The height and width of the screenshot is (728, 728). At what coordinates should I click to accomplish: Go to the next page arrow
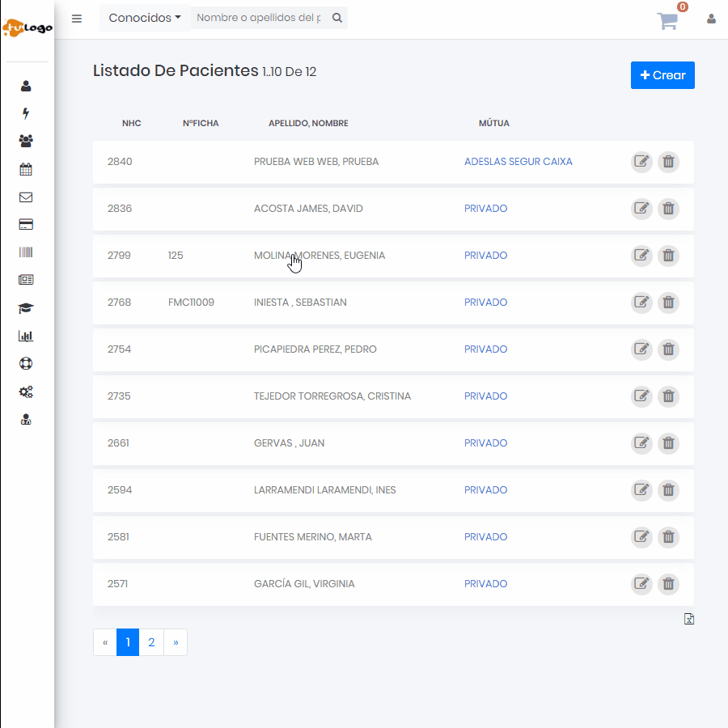point(176,643)
